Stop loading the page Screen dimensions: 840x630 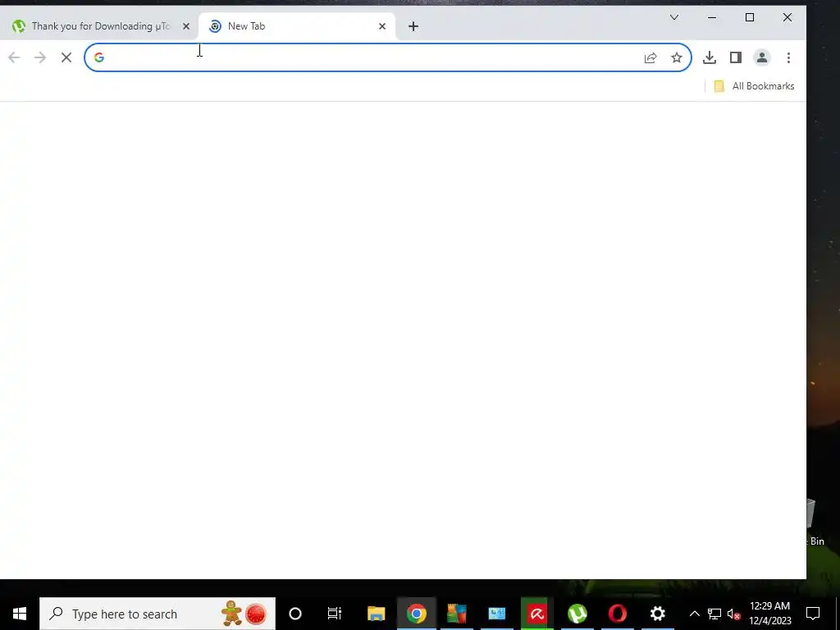(66, 57)
